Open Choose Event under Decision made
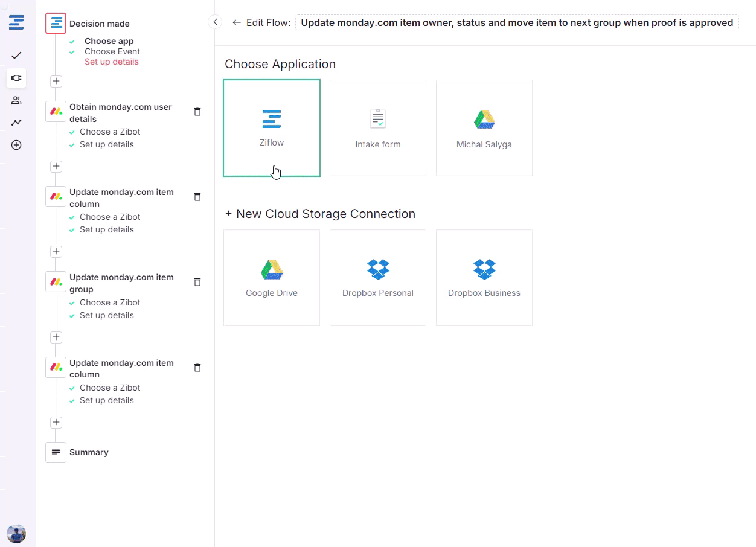Viewport: 756px width, 547px height. [x=112, y=51]
